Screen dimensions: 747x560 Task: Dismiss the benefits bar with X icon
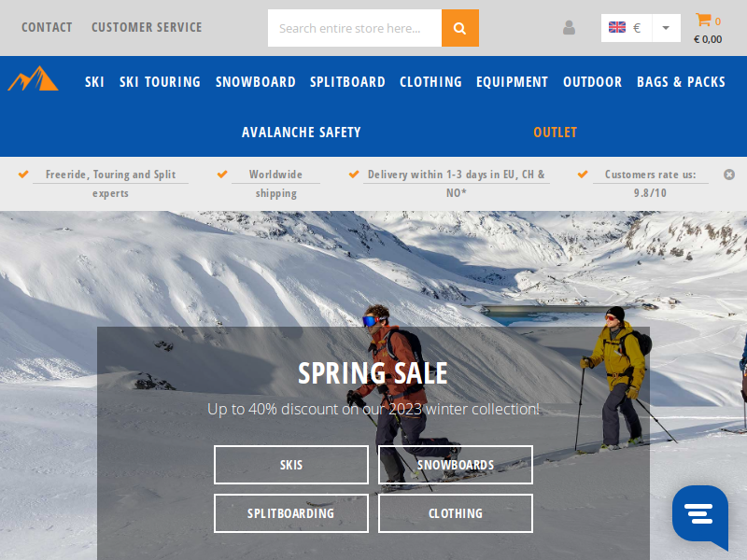pyautogui.click(x=729, y=175)
